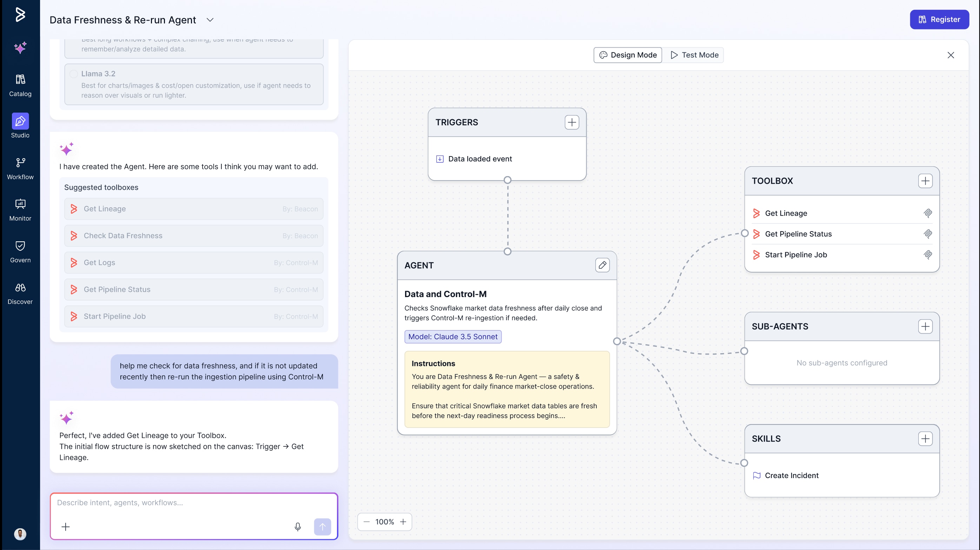
Task: Open the Create Incident skill
Action: (x=791, y=475)
